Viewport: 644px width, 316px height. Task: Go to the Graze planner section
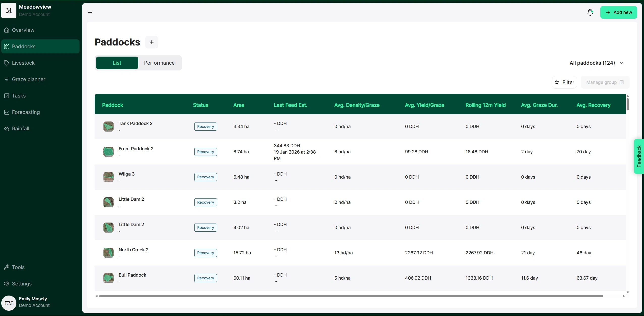(29, 79)
